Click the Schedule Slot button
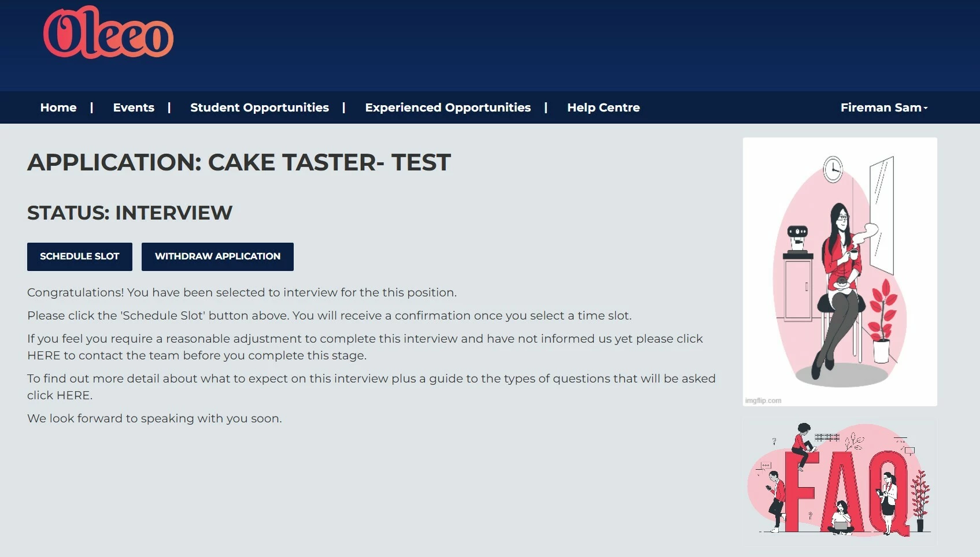Image resolution: width=980 pixels, height=557 pixels. pos(80,257)
